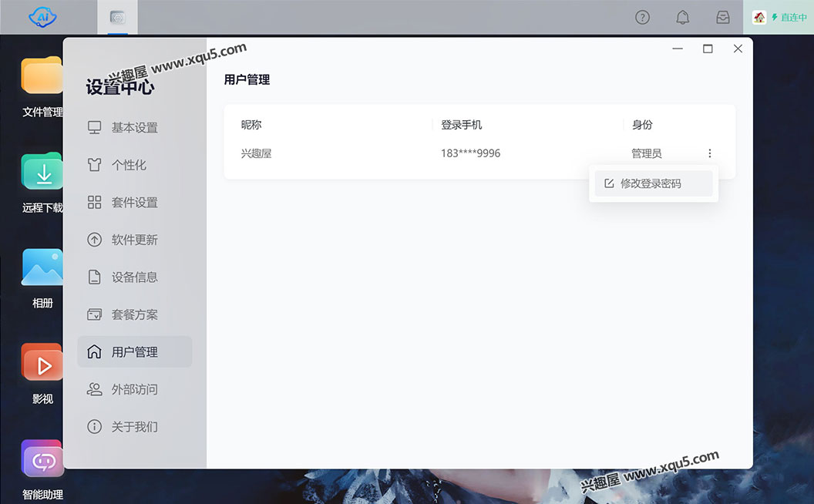The image size is (814, 504).
Task: Click the 直连中 connection status
Action: (x=789, y=18)
